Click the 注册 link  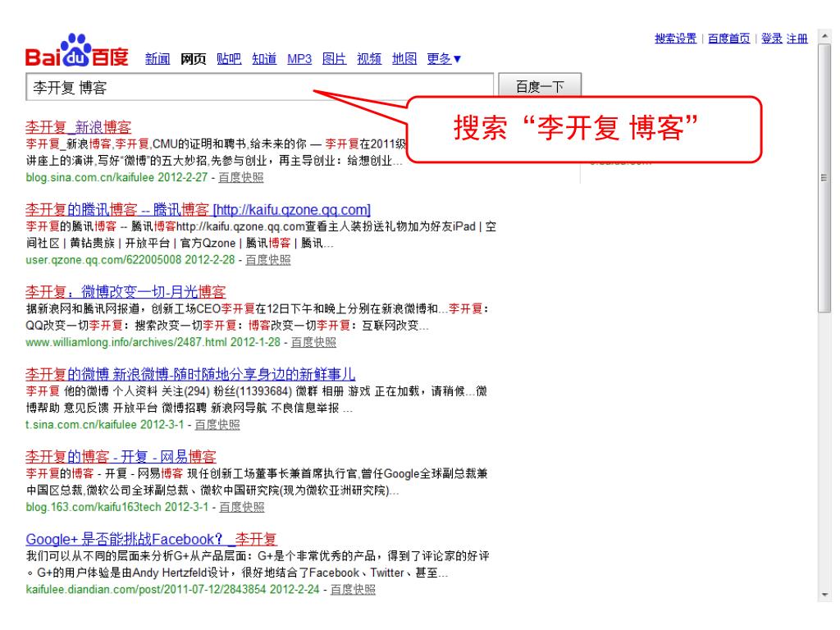(797, 39)
